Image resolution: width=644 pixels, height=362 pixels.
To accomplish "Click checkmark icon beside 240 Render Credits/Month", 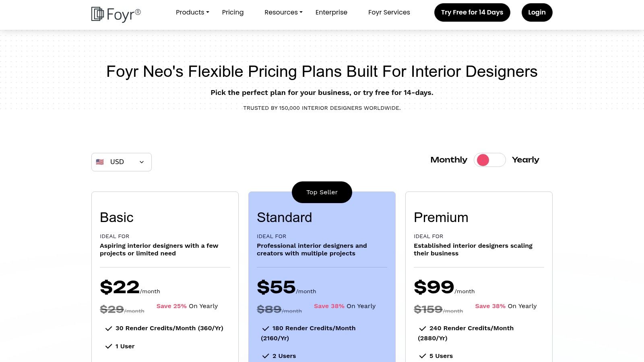I will (422, 329).
